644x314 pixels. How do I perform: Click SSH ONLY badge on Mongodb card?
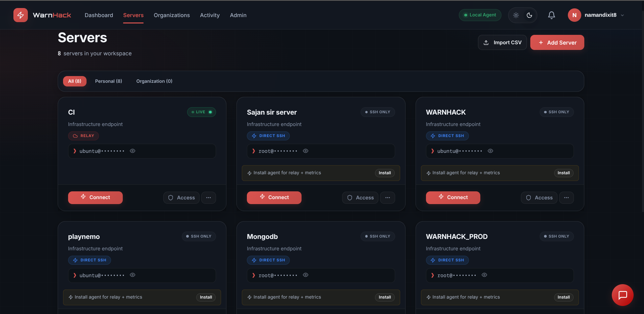pyautogui.click(x=378, y=236)
